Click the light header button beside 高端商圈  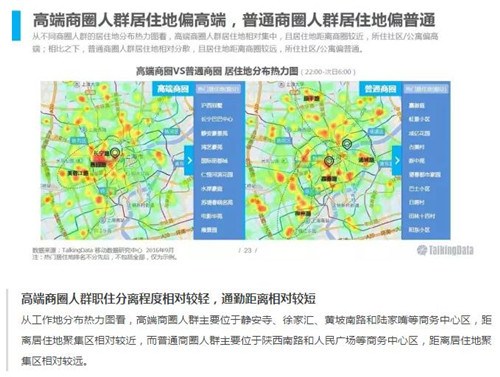218,89
